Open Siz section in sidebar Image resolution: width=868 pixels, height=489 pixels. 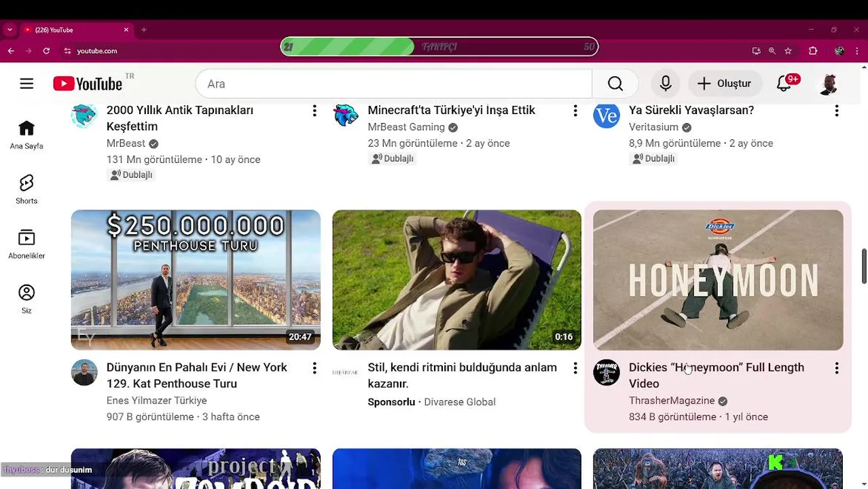(26, 300)
